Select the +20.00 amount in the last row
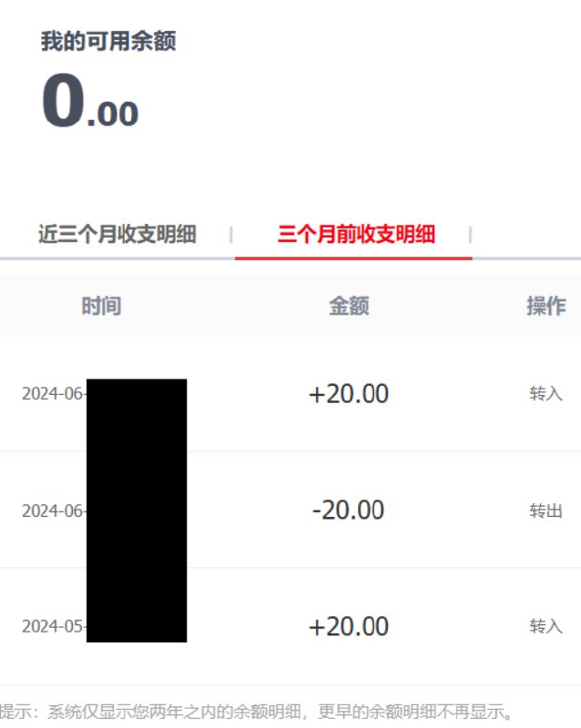Screen dimensions: 581x728 coord(348,626)
